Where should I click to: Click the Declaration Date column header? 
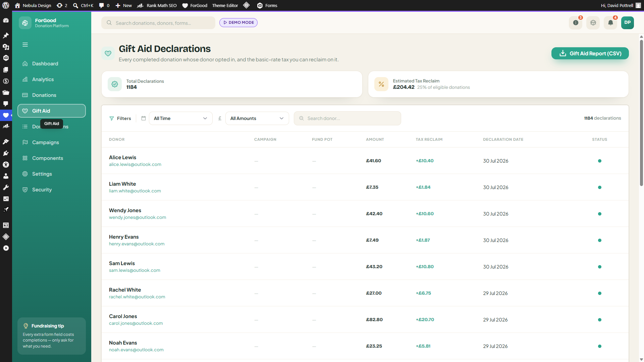(x=503, y=139)
